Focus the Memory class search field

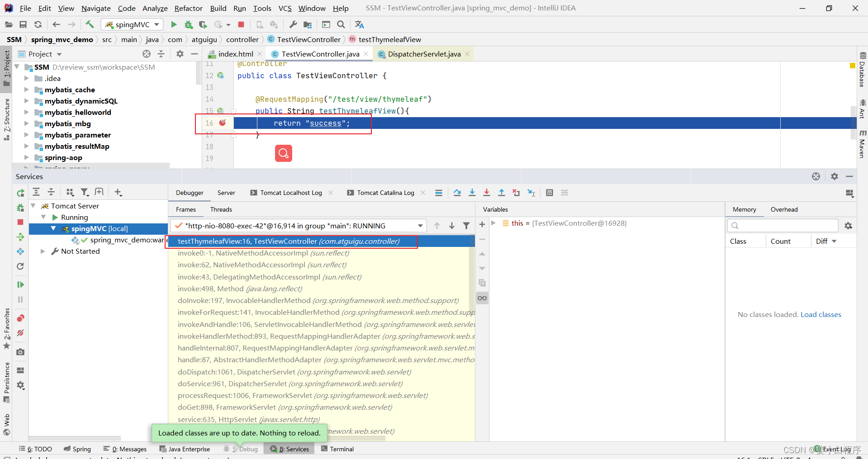pos(783,225)
